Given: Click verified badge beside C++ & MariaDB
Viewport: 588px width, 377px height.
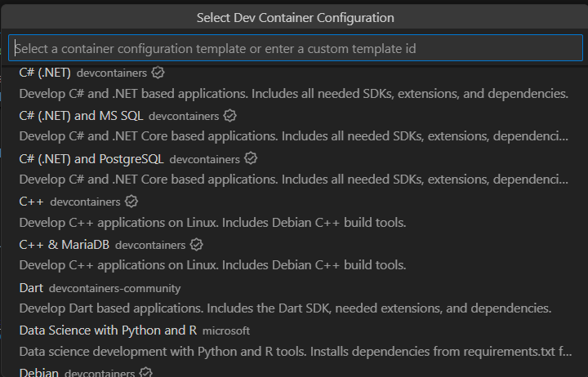Looking at the screenshot, I should pyautogui.click(x=197, y=244).
